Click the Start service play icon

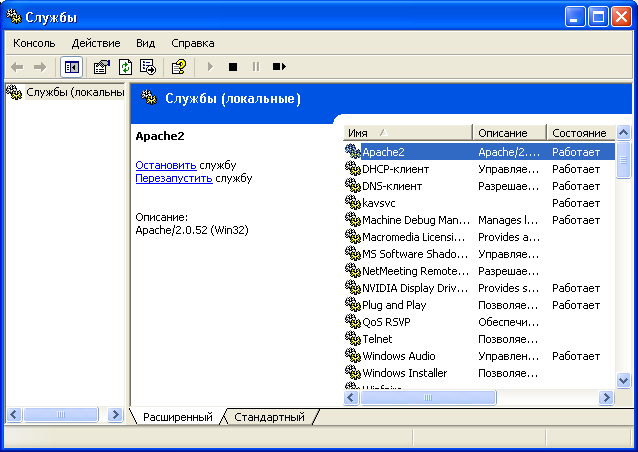tap(210, 67)
